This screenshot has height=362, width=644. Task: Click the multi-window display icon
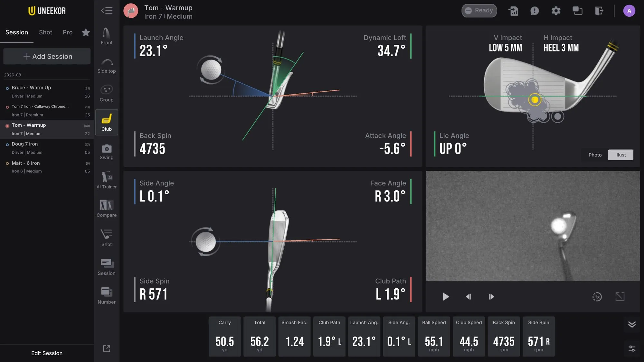577,11
